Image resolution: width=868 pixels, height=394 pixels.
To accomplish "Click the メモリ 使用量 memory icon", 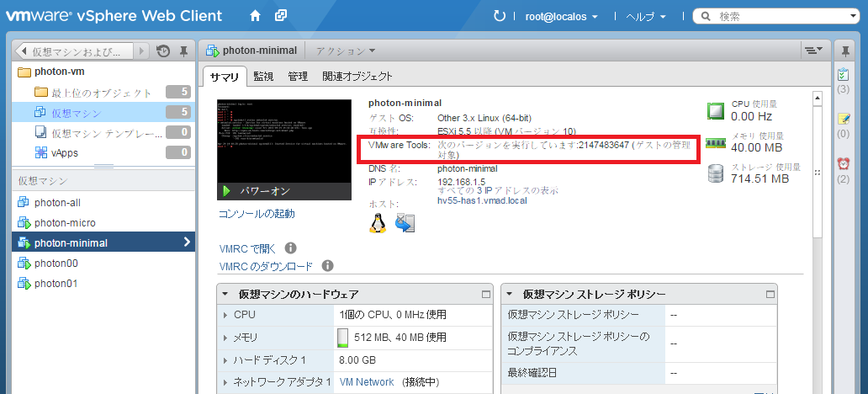I will [x=716, y=143].
